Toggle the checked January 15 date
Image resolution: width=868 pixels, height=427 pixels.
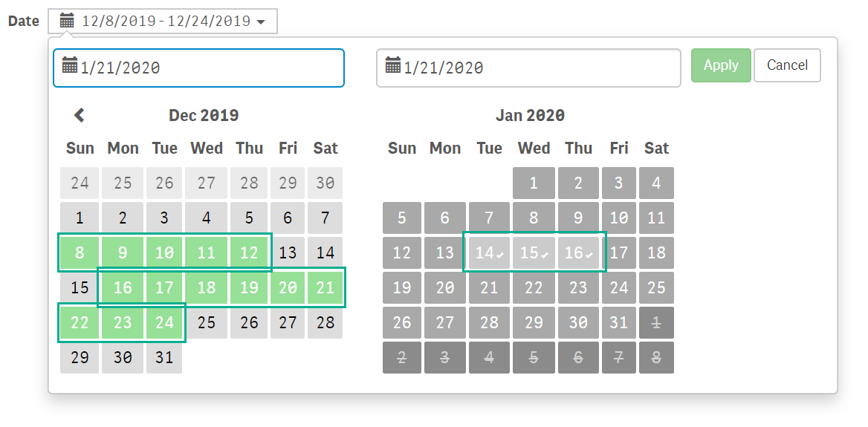click(x=534, y=252)
